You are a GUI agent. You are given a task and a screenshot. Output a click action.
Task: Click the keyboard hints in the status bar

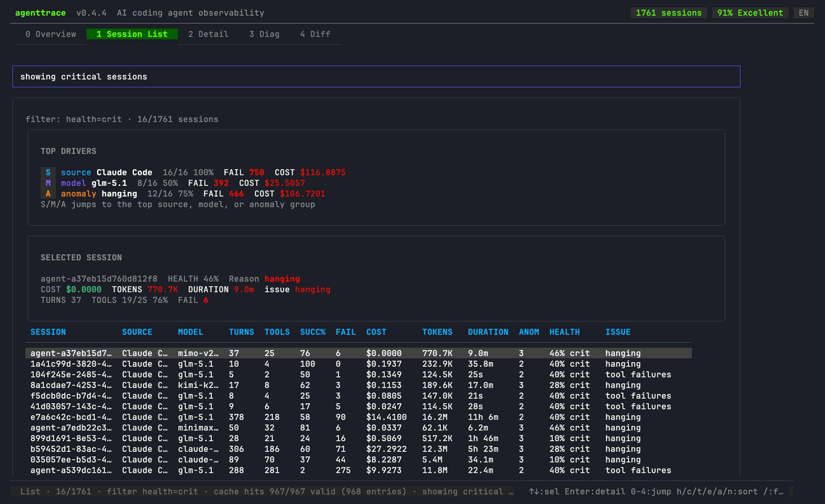point(656,492)
